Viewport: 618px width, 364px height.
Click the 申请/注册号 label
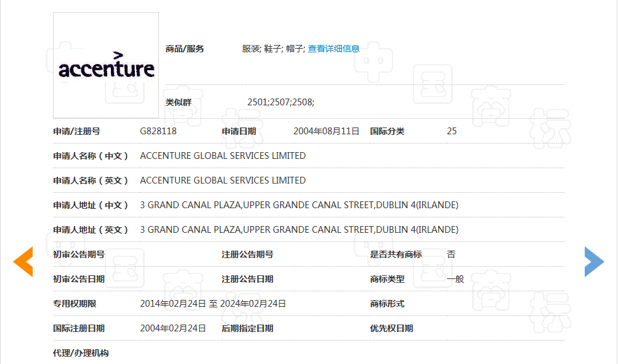(76, 132)
